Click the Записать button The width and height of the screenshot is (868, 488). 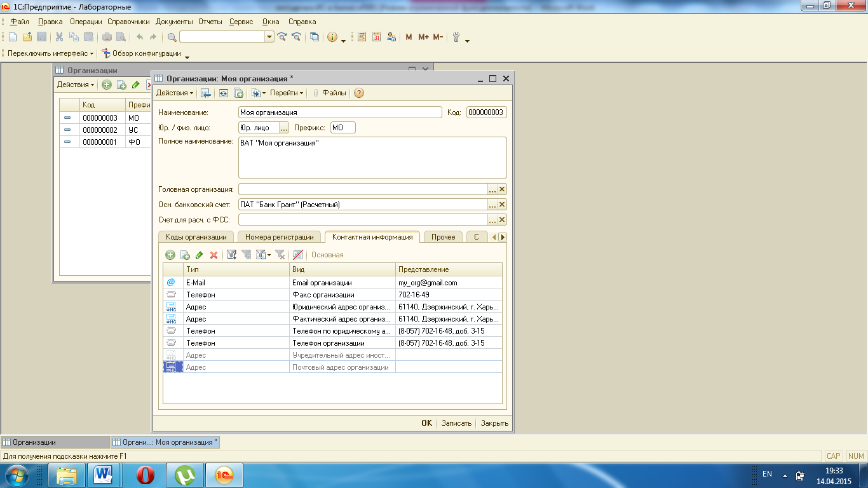point(456,423)
